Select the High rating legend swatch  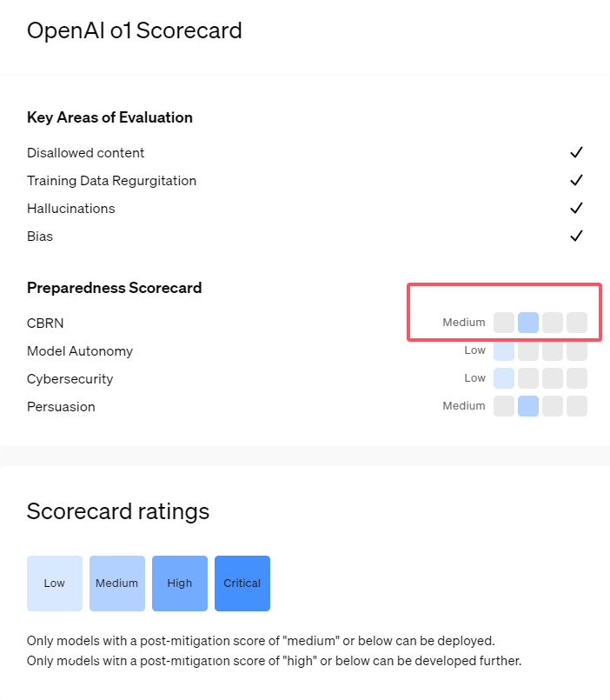(x=180, y=583)
